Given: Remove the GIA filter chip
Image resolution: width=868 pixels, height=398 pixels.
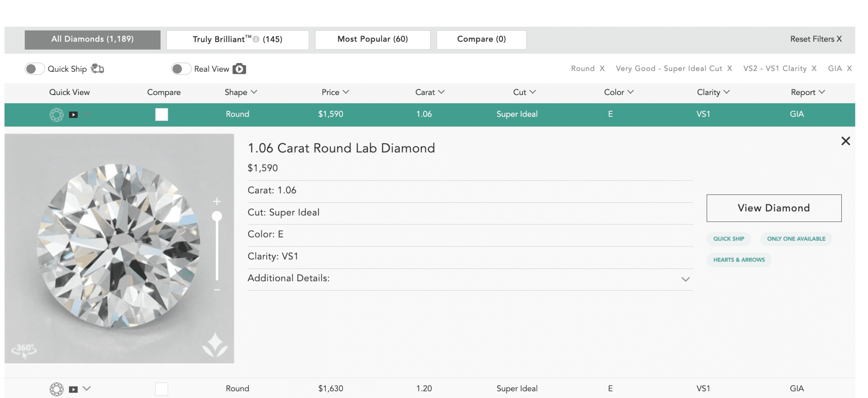Looking at the screenshot, I should 849,68.
